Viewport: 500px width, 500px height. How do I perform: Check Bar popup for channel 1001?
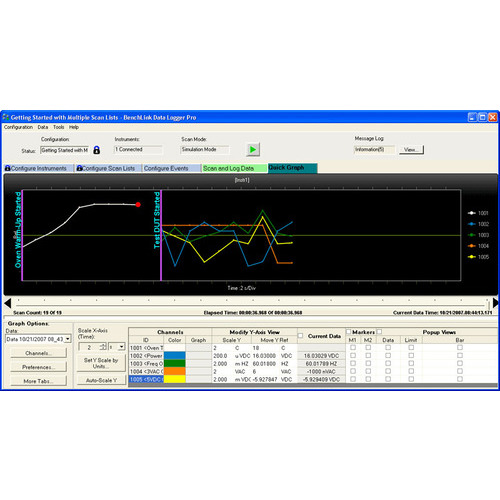460,347
